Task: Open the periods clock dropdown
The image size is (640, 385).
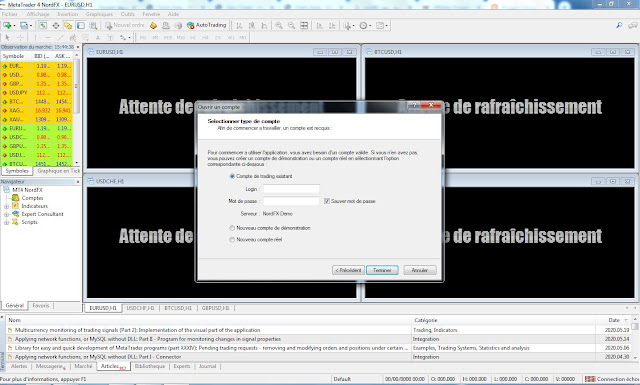Action: pyautogui.click(x=365, y=25)
